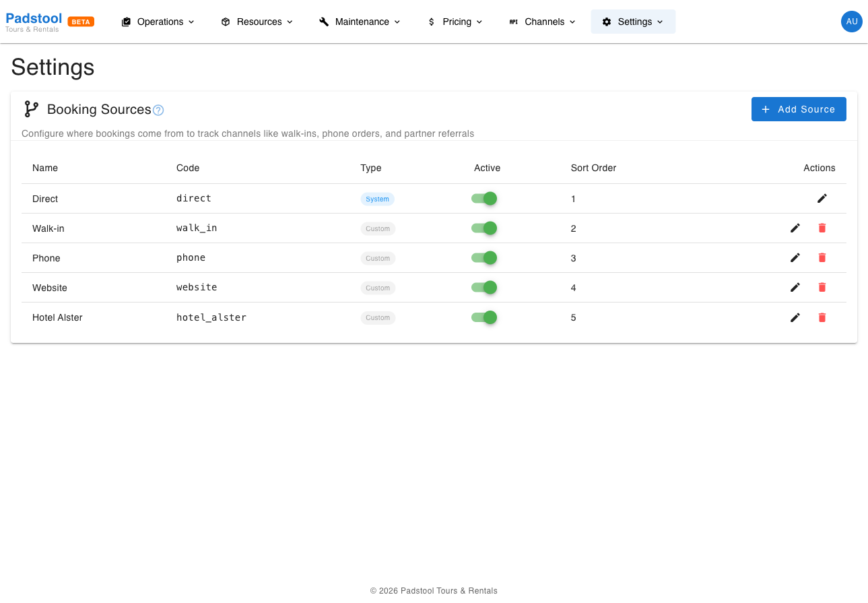This screenshot has height=603, width=868.
Task: Open the Resources menu
Action: tap(257, 22)
